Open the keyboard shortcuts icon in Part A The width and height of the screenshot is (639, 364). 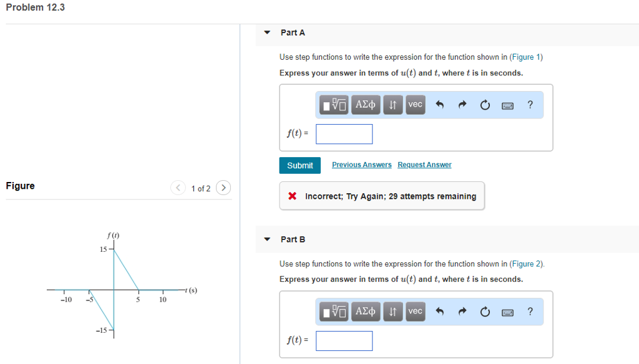point(507,105)
